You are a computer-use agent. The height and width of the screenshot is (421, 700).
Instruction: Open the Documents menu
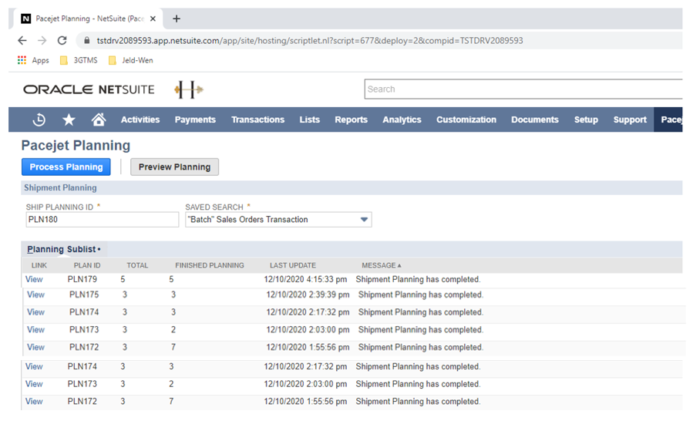[x=535, y=120]
